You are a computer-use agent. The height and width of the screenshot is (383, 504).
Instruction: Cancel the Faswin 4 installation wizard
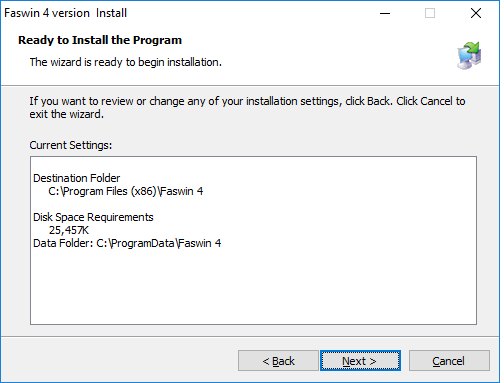point(449,360)
